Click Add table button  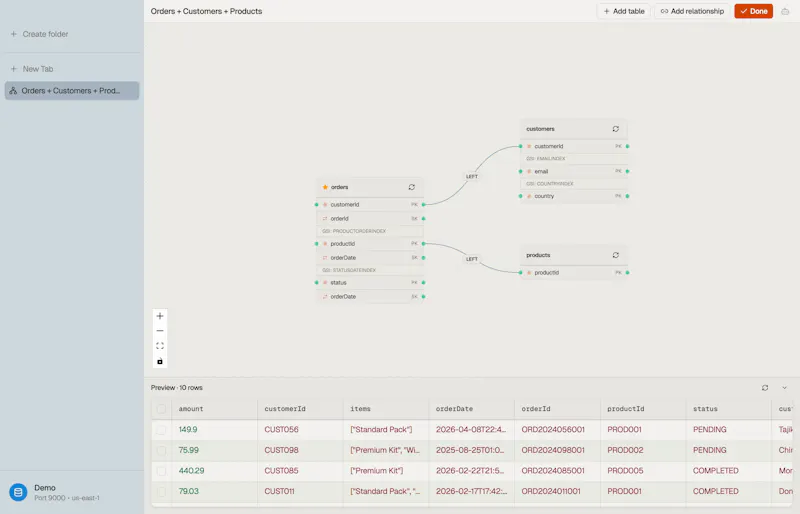[x=623, y=11]
